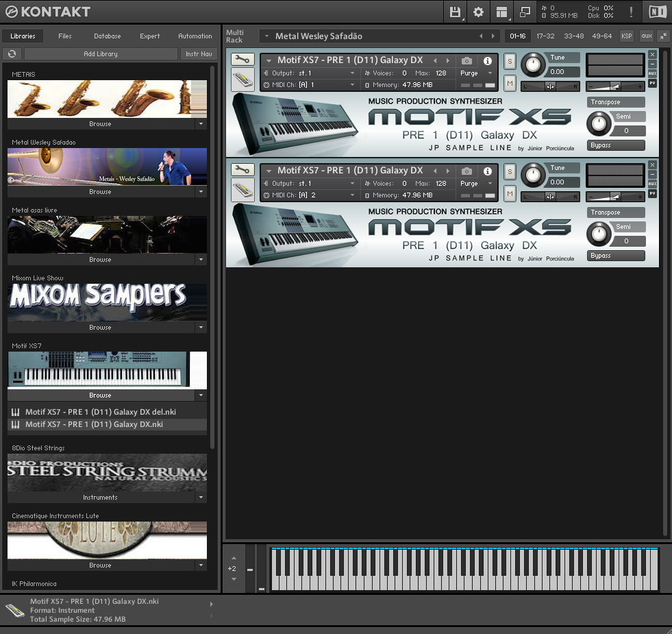Solo the MIDI Ch 1 instrument
Screen dimensions: 672x634
[510, 61]
